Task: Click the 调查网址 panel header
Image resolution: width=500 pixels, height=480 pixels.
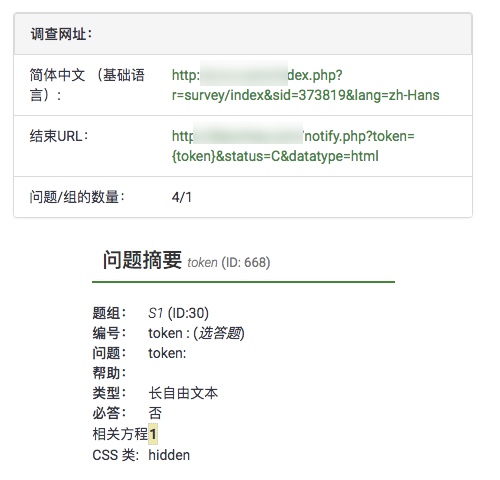Action: click(x=243, y=34)
